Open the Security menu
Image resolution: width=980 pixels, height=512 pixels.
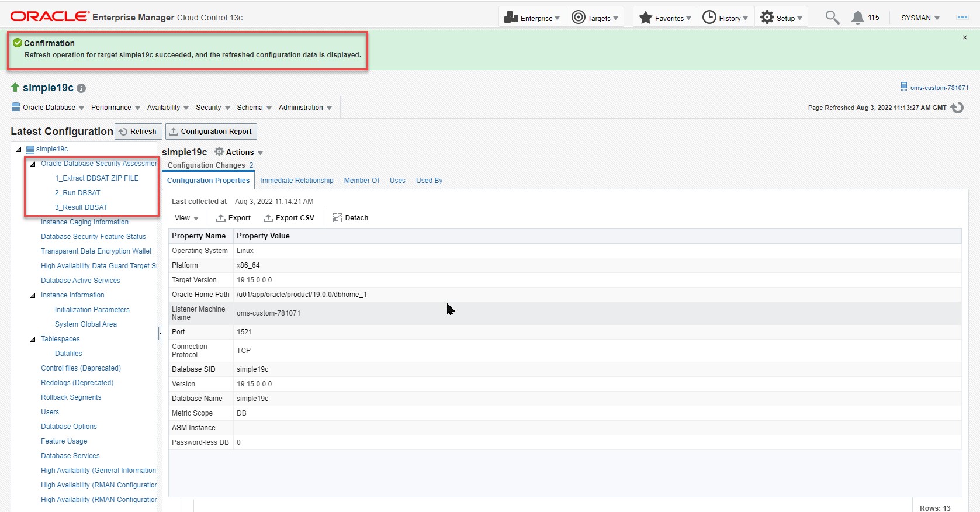[213, 108]
